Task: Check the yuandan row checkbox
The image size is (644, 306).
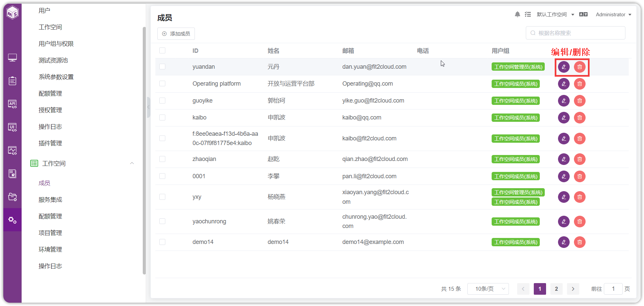Action: point(162,67)
